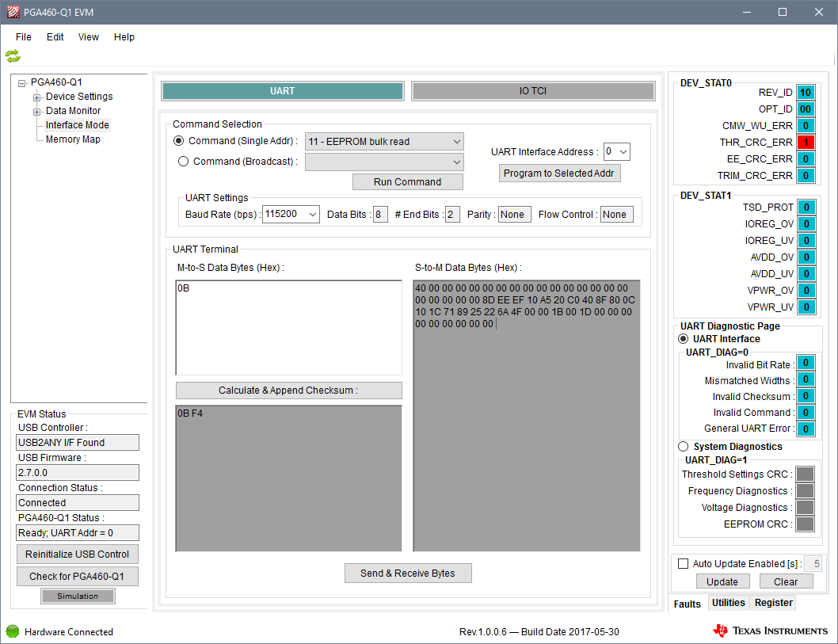
Task: Click the EE_CRC_ERR status indicator
Action: click(806, 158)
